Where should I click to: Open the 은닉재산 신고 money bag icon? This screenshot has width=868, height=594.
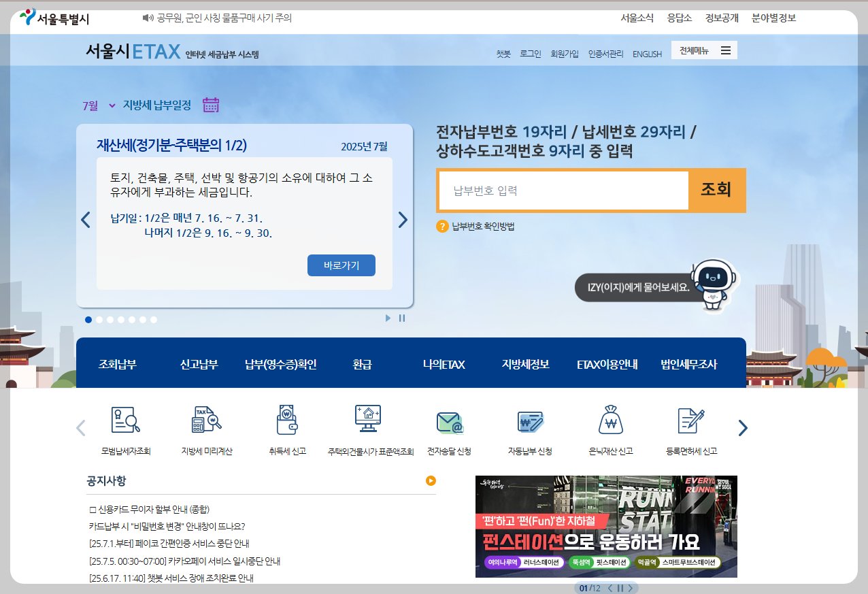coord(610,420)
